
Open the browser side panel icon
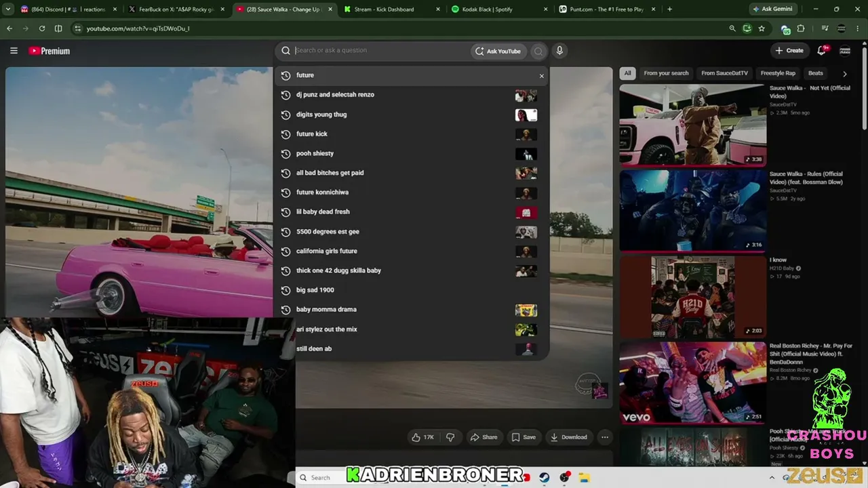click(58, 28)
